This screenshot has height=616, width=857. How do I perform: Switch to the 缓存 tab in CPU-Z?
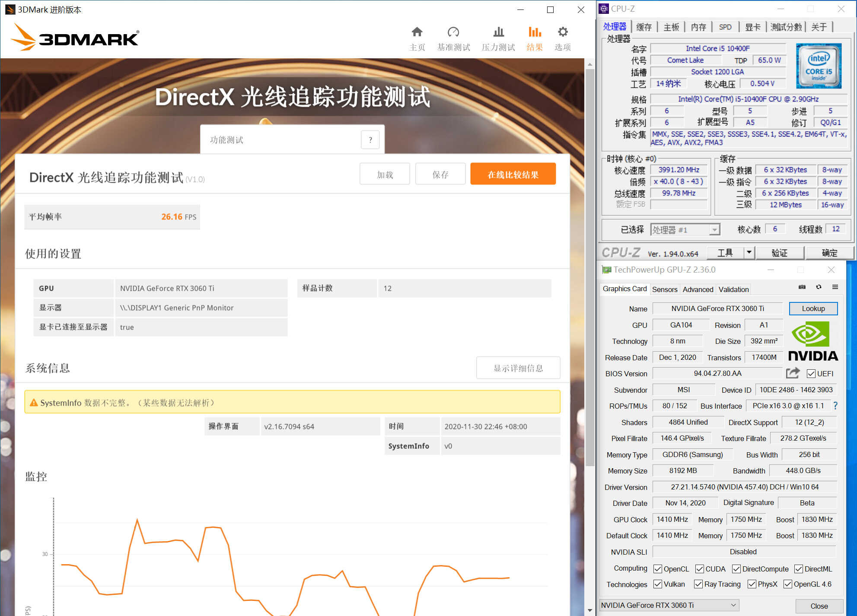(x=644, y=27)
